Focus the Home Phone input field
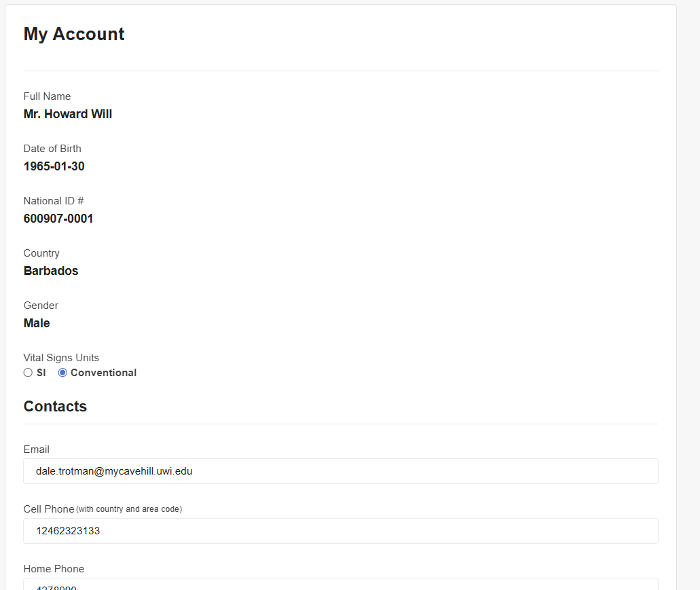This screenshot has width=700, height=590. point(340,585)
